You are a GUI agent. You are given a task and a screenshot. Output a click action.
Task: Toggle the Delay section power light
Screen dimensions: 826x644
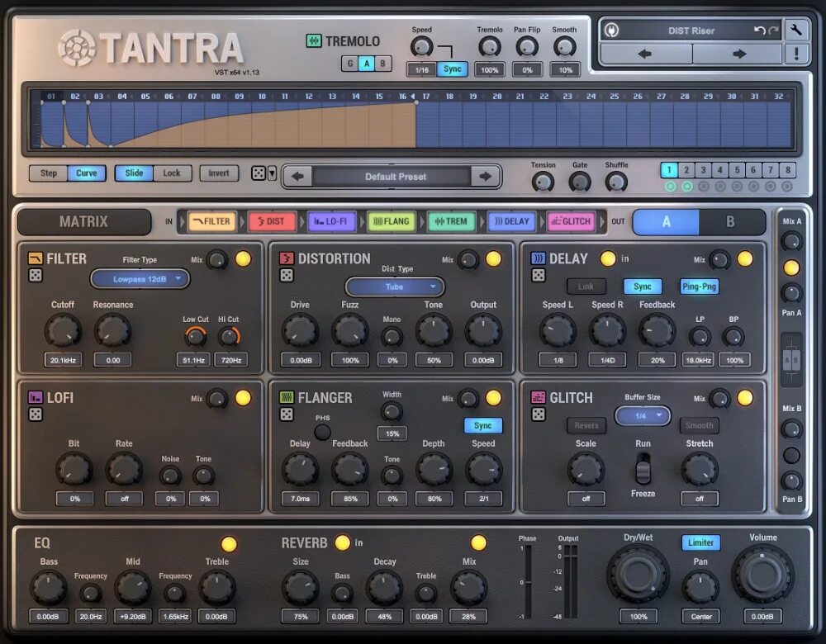point(745,258)
